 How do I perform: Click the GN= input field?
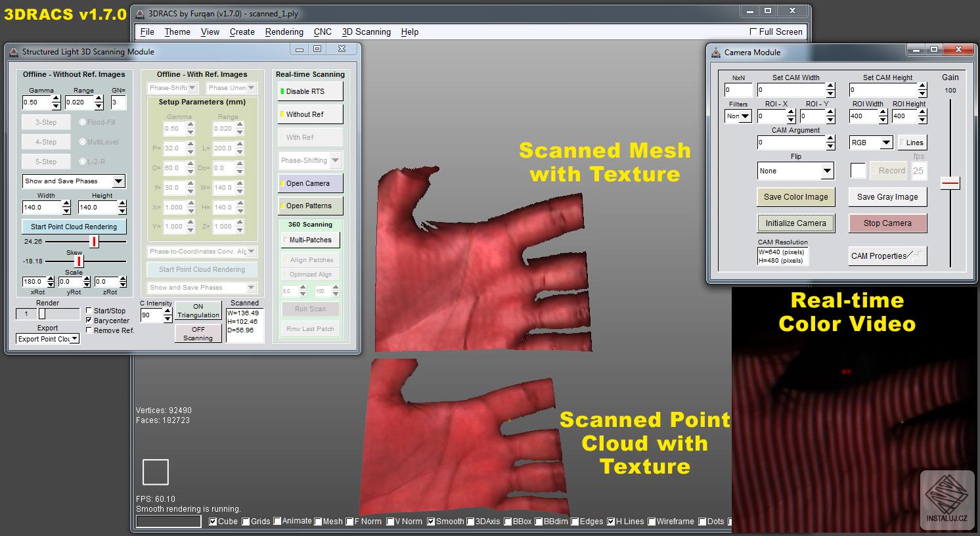click(118, 102)
